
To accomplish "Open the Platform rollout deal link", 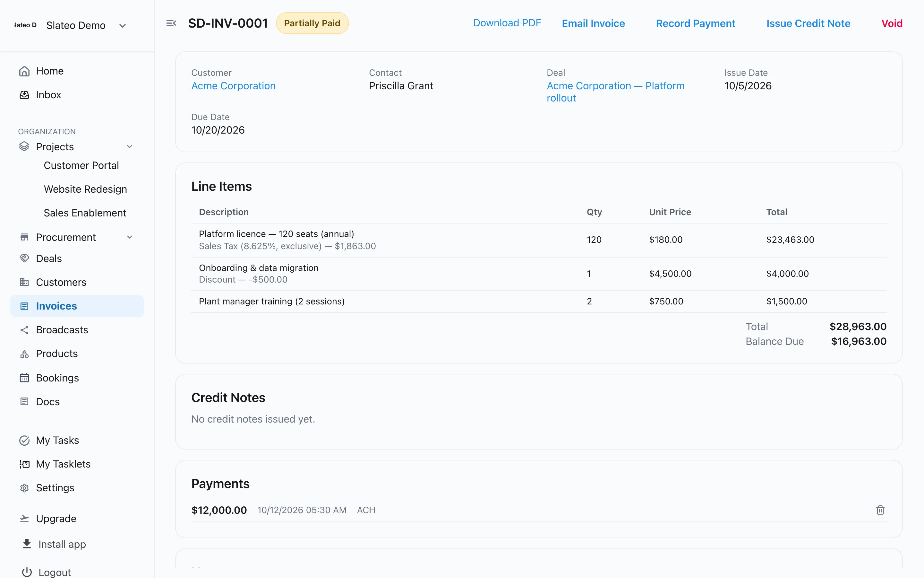I will pyautogui.click(x=615, y=92).
